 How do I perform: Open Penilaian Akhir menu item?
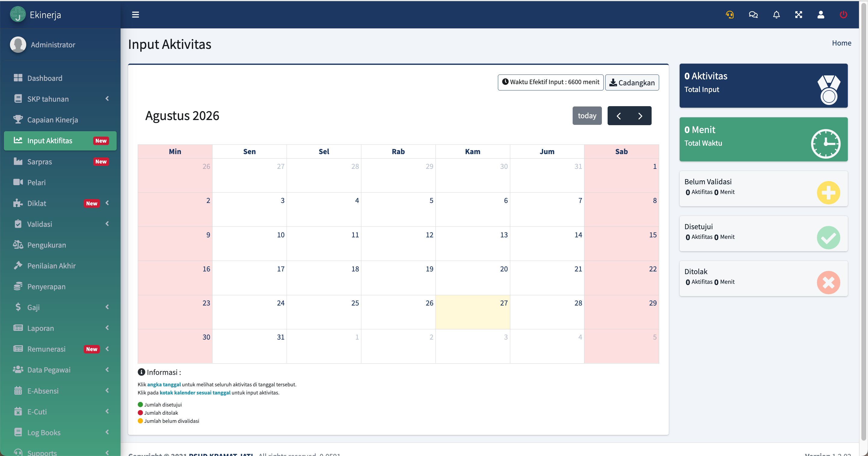[x=60, y=266]
